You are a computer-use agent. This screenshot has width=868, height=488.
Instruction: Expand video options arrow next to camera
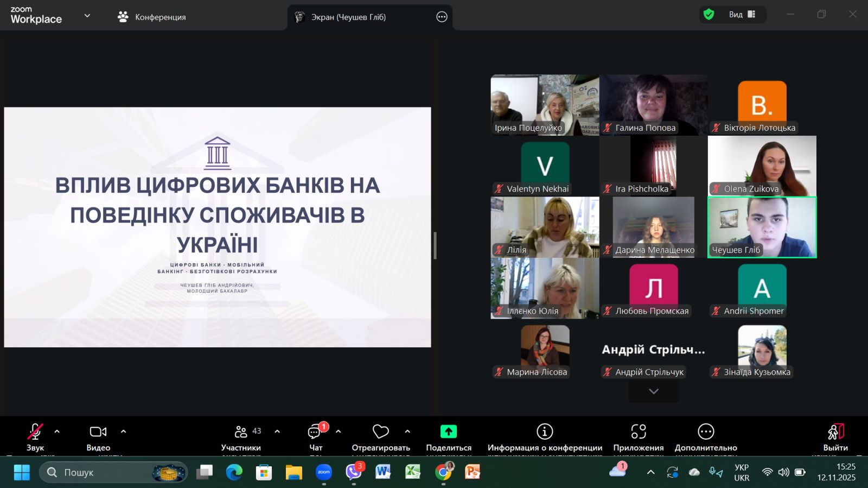coord(124,432)
